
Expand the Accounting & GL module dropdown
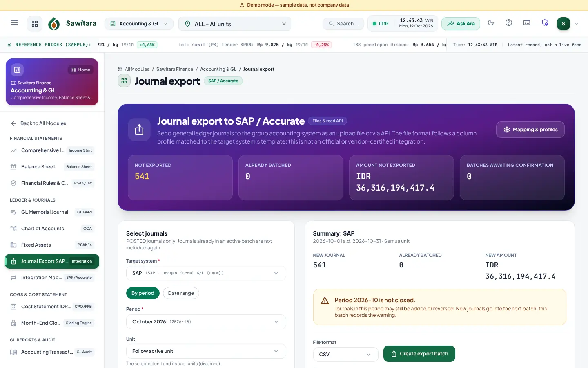click(x=139, y=24)
